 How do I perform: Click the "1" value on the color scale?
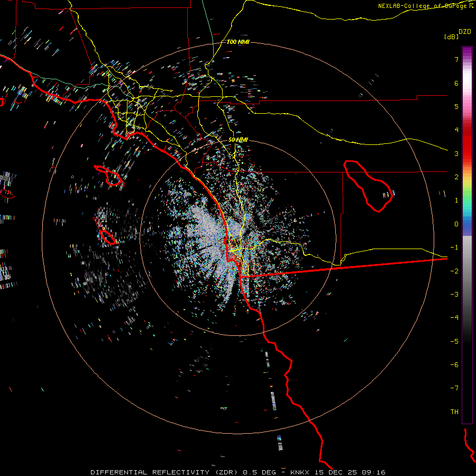[456, 200]
